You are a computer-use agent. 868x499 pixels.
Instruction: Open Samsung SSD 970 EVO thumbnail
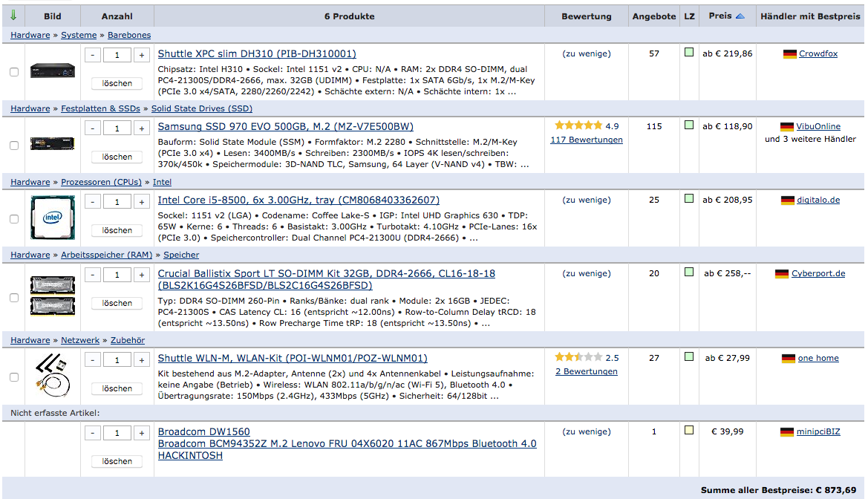click(53, 144)
